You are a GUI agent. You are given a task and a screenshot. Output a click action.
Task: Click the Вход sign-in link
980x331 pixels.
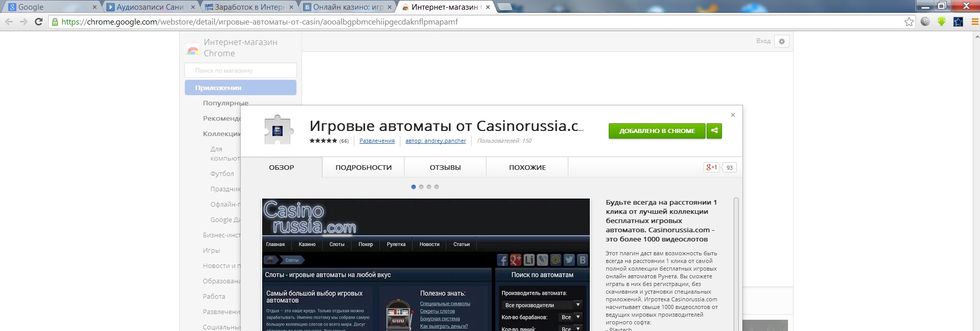tap(763, 41)
